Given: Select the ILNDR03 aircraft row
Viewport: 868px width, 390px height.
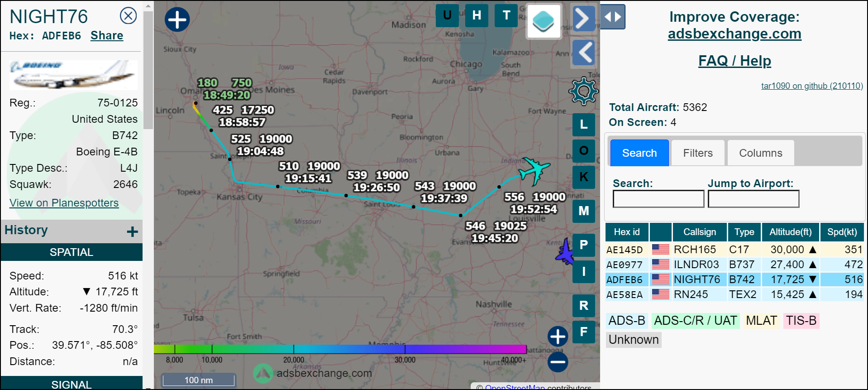Looking at the screenshot, I should coord(734,265).
